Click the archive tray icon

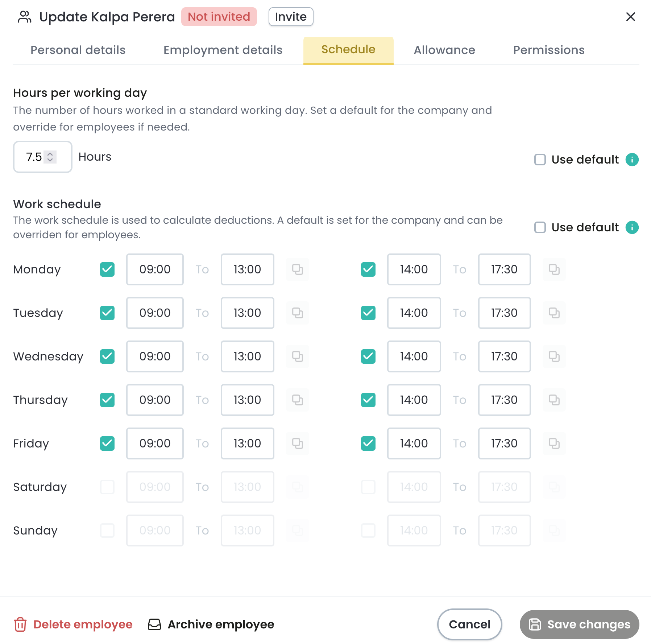(154, 624)
